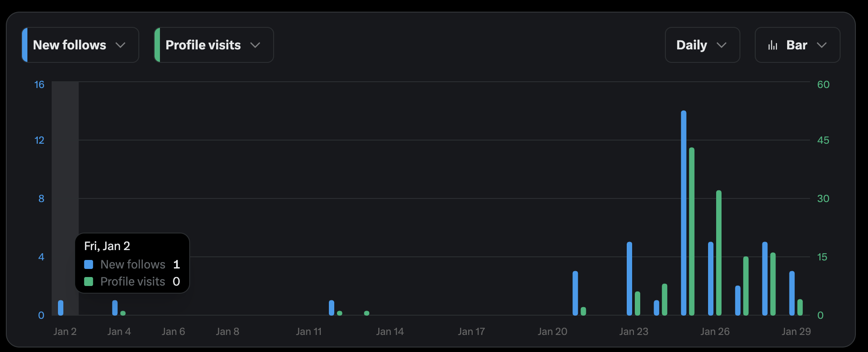Click the 'Jan 11' axis label
868x352 pixels.
pos(309,332)
